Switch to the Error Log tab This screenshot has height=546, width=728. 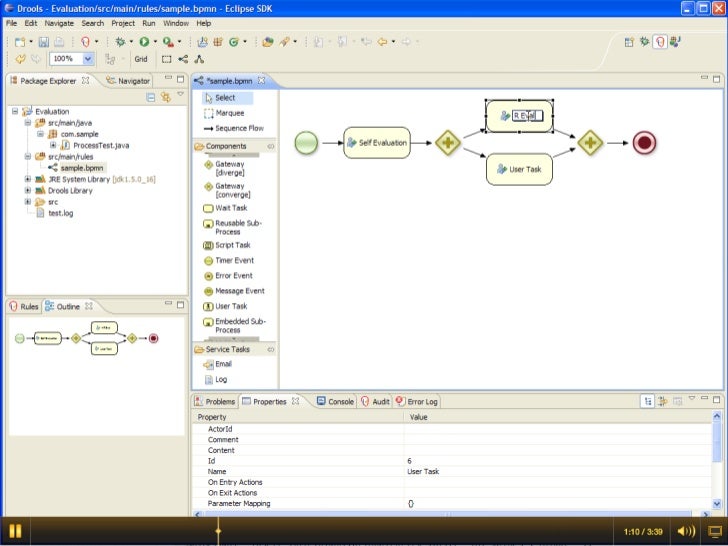[x=416, y=402]
